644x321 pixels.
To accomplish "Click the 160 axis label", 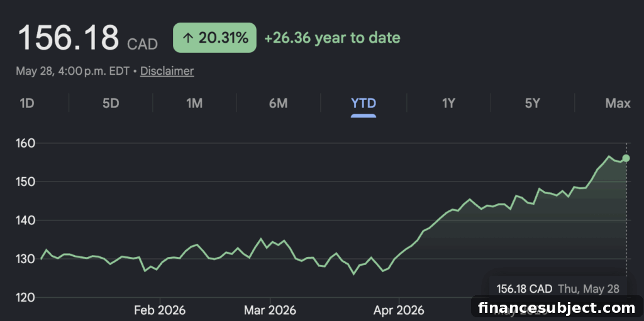I will (26, 143).
